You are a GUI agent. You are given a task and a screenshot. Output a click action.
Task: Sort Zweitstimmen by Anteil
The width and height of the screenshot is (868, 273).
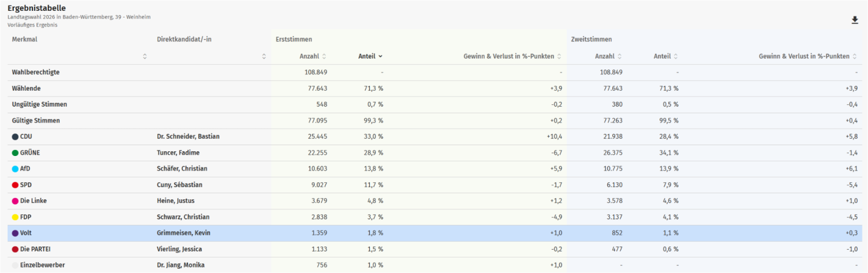[675, 56]
